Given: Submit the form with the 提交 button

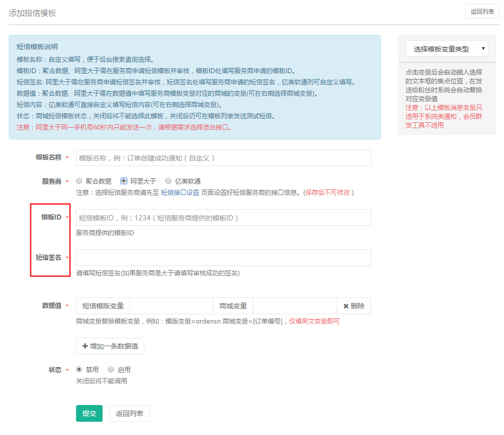Looking at the screenshot, I should pos(89,413).
